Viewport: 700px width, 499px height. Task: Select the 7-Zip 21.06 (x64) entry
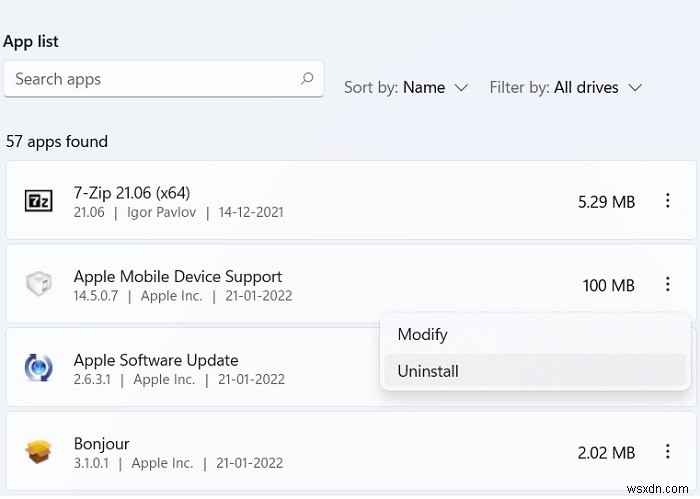[132, 192]
